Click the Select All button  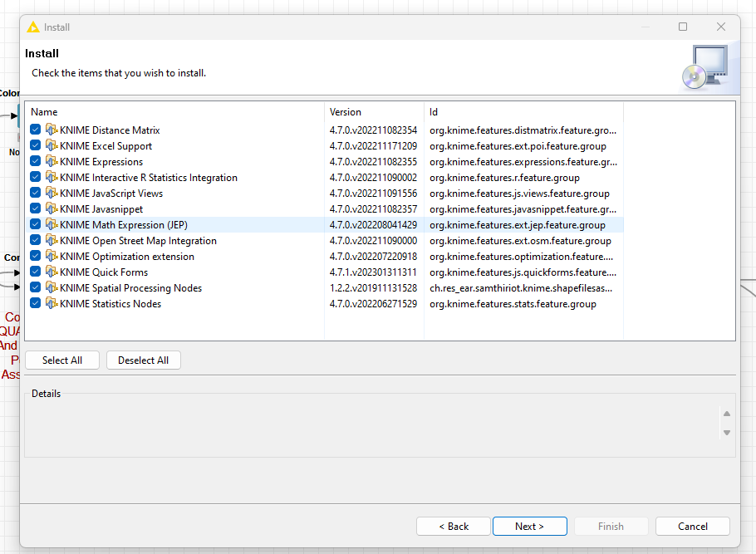point(62,360)
